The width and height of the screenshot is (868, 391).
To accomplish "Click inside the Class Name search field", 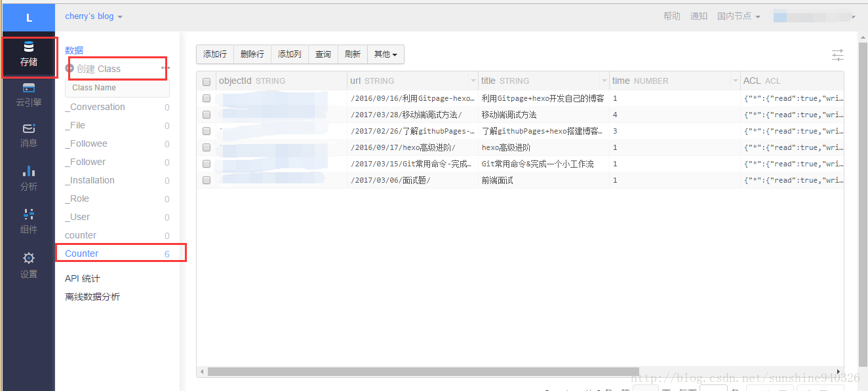I will coord(117,87).
